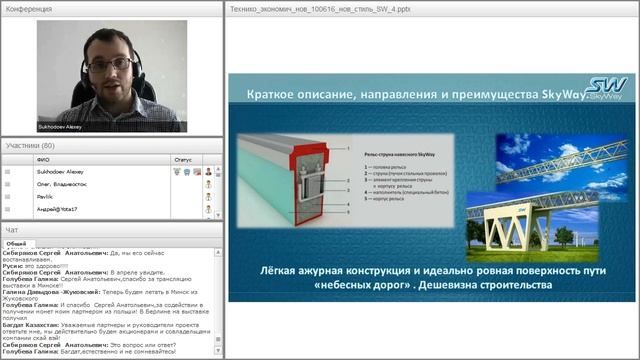Click the user avatar icon in Андрей@Yota17 row
This screenshot has height=360, width=640.
209,209
